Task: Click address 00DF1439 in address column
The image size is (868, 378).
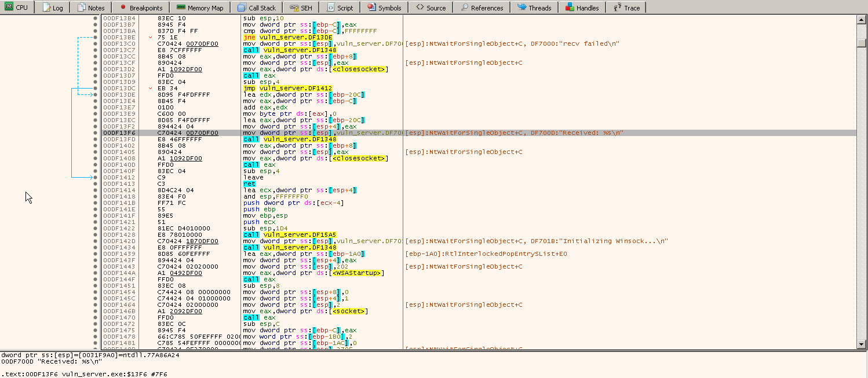Action: (x=120, y=254)
